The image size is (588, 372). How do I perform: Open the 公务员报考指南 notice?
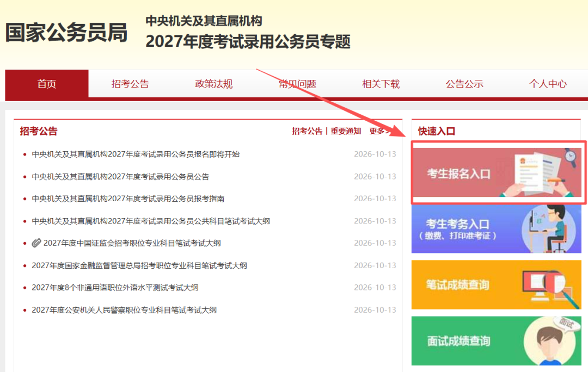pyautogui.click(x=128, y=199)
